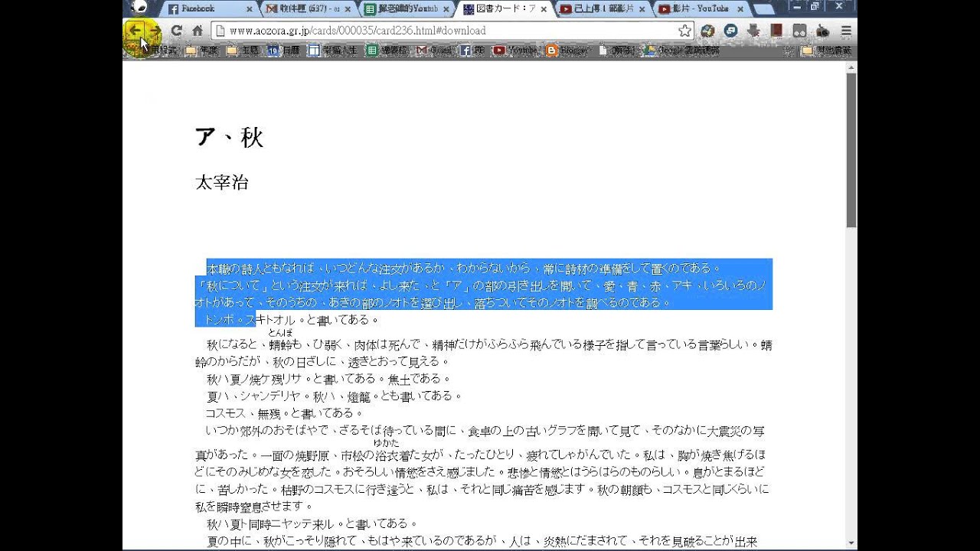Click the page scrollbar thumb

851,150
